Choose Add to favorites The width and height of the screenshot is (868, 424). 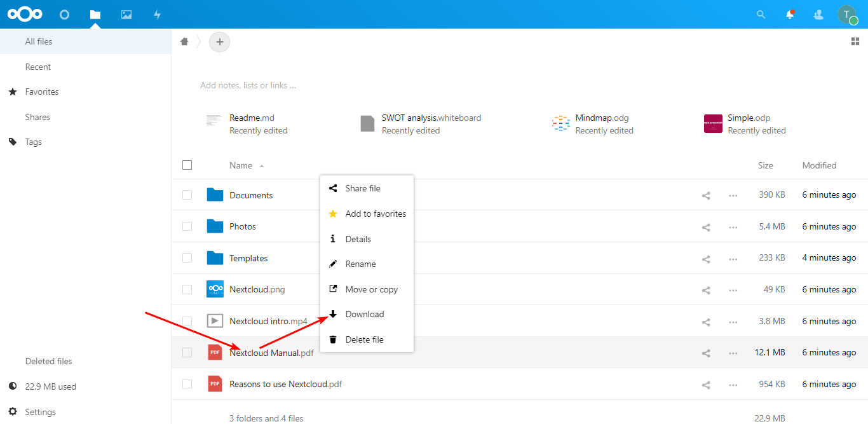click(x=367, y=214)
